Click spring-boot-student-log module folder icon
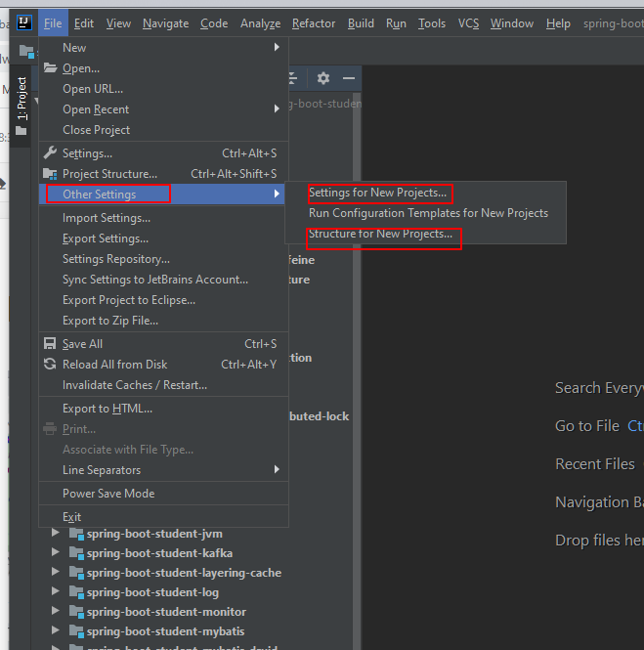Viewport: 644px width, 650px height. click(x=76, y=592)
